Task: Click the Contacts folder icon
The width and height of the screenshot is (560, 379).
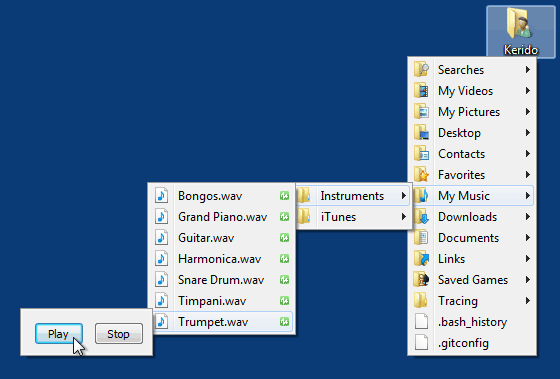Action: point(421,154)
